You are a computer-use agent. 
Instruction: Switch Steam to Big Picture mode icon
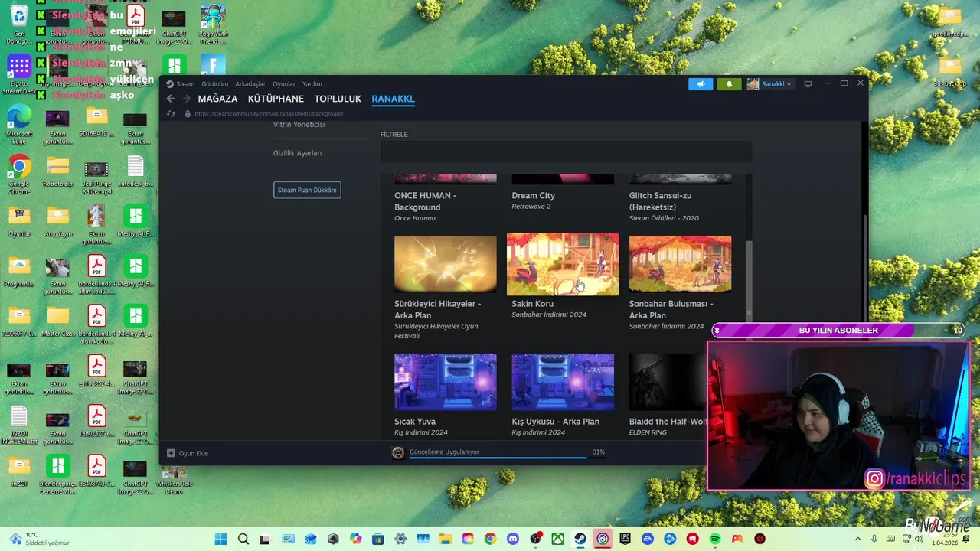[x=808, y=84]
